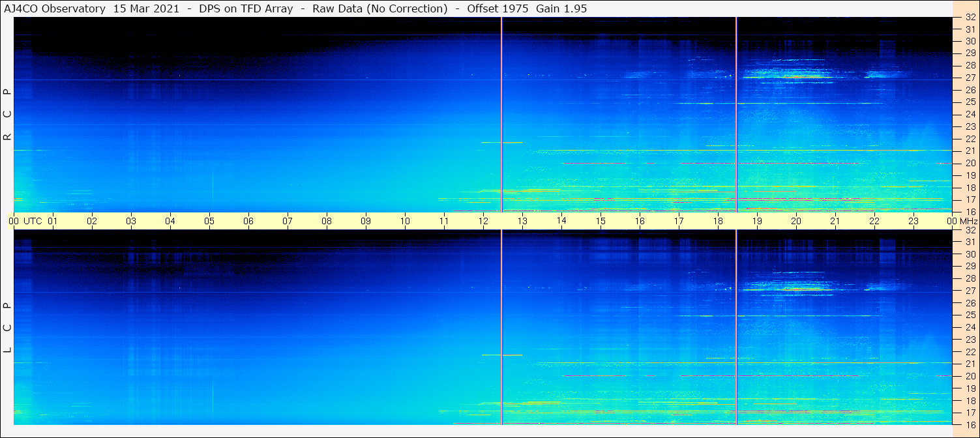This screenshot has height=438, width=980.
Task: Click the 32 MHz label on the RCP frequency scale
Action: (970, 18)
